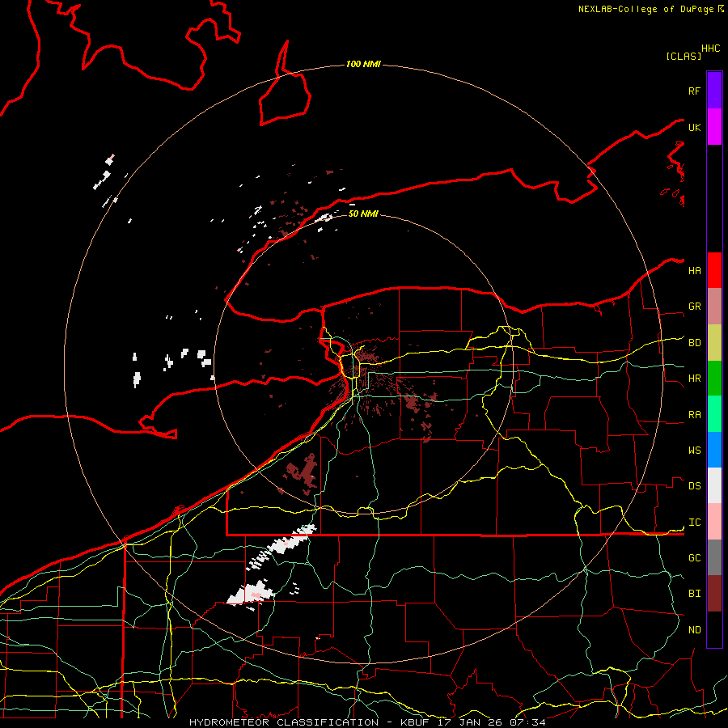The width and height of the screenshot is (728, 728).
Task: Click the HHC product code label
Action: [711, 49]
